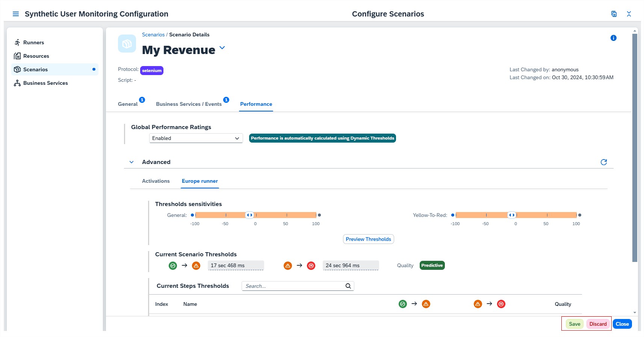Click the copy window icon in header
This screenshot has height=337, width=644.
coord(614,14)
